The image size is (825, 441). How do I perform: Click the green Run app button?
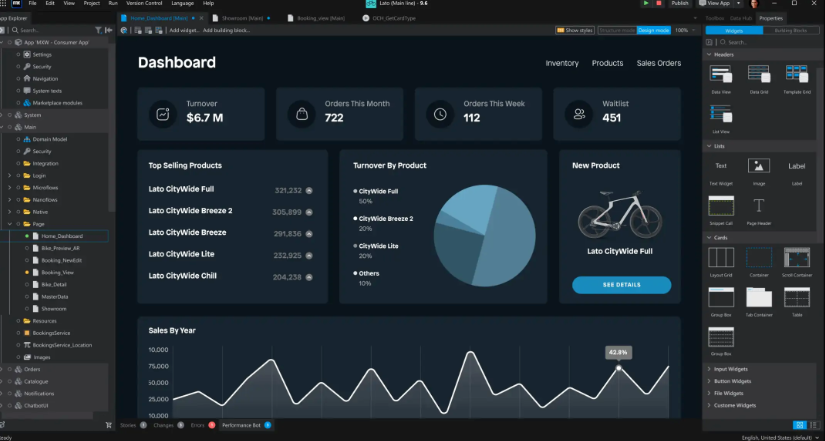coord(646,4)
